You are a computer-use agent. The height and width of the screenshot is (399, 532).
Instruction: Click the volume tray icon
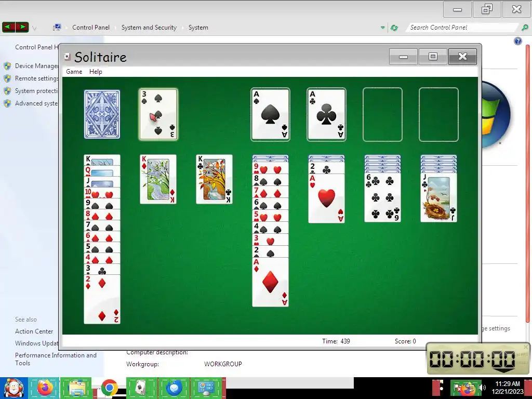point(482,388)
